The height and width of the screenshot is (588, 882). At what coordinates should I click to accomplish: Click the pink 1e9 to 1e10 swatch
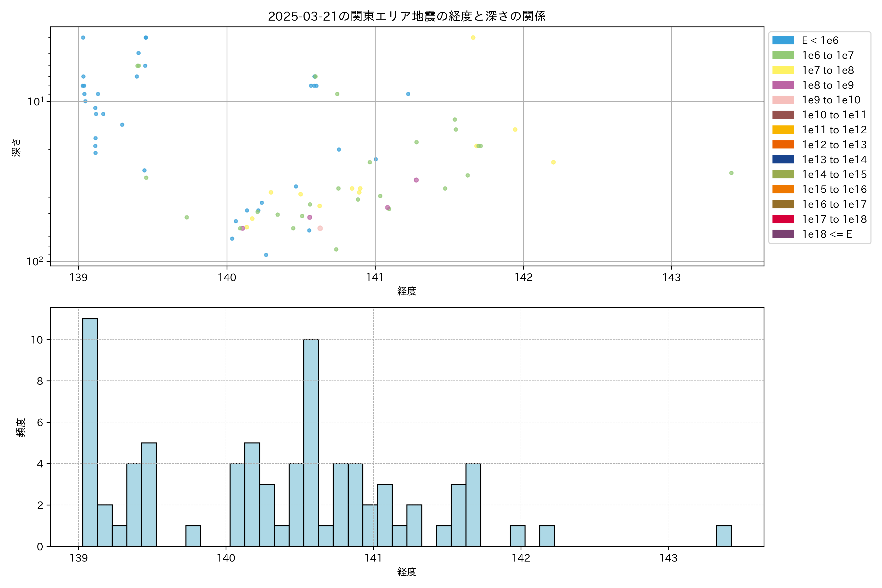783,100
